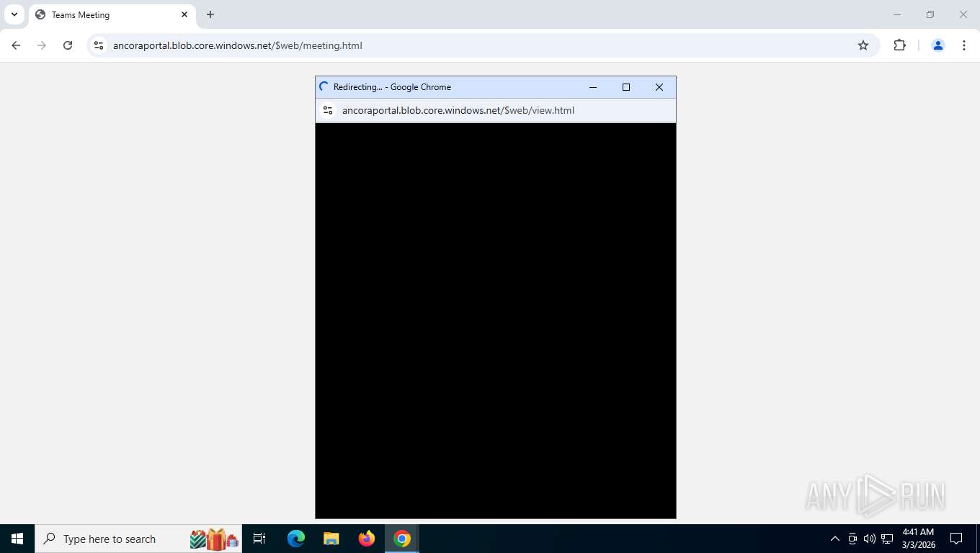Click the gift search highlight icon

coord(214,539)
